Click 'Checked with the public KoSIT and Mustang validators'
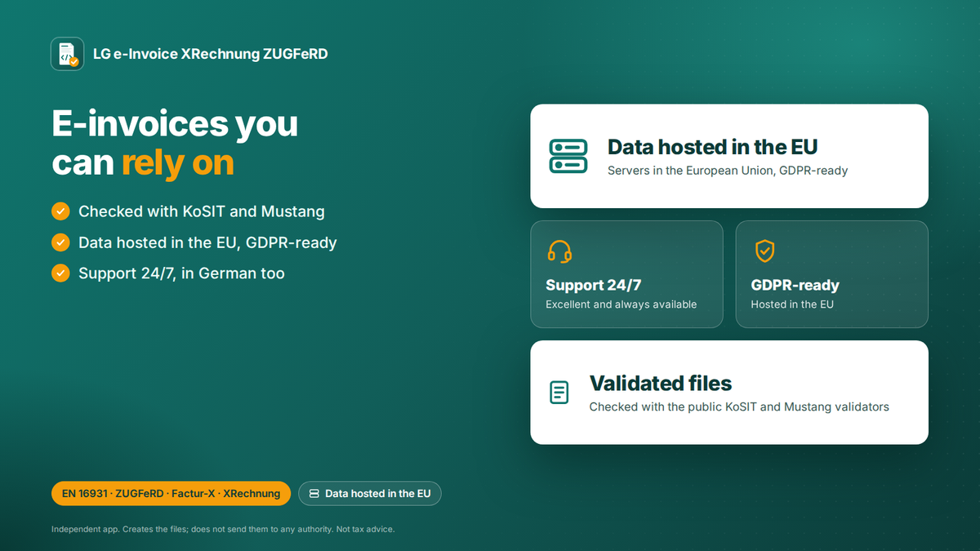Image resolution: width=980 pixels, height=551 pixels. pyautogui.click(x=739, y=407)
